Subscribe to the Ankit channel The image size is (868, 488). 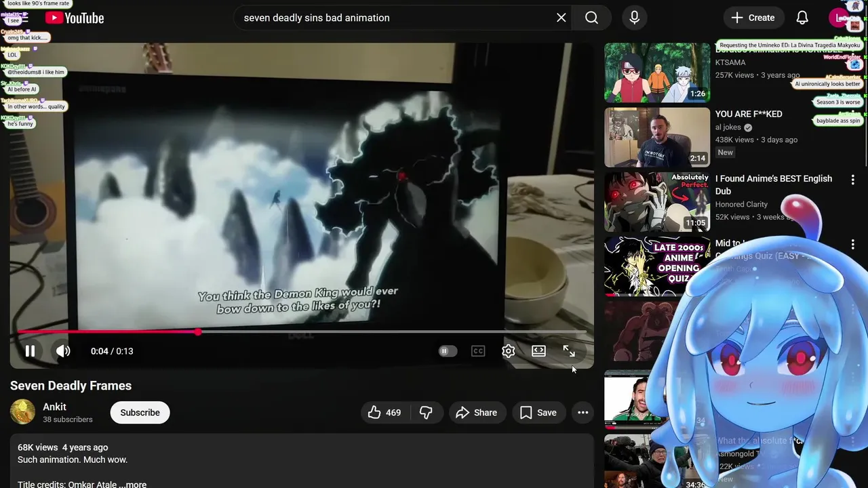(140, 412)
